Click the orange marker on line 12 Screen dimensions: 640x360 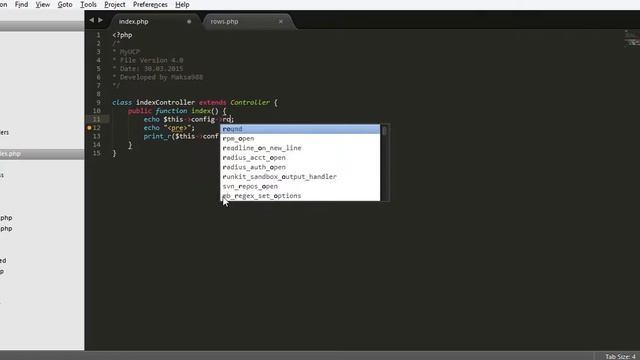[x=89, y=128]
